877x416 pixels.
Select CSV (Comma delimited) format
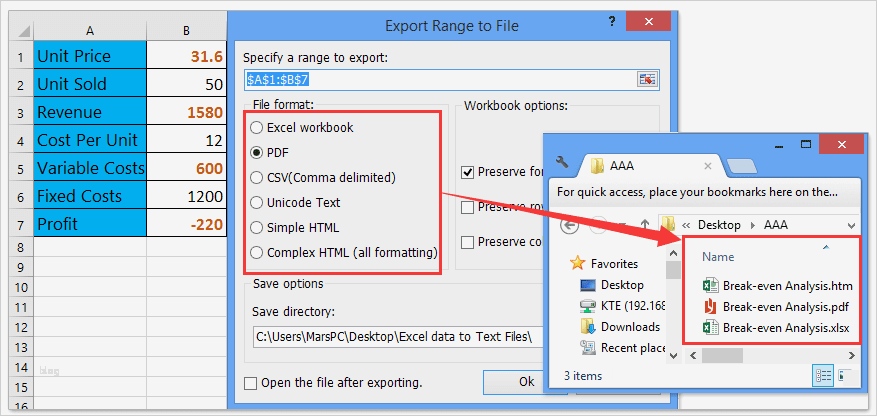click(258, 177)
